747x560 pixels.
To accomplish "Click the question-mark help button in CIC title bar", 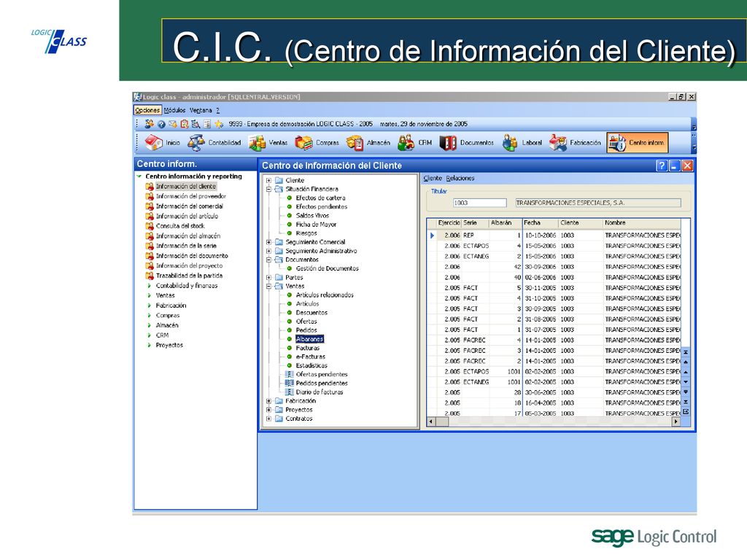I will pos(661,166).
